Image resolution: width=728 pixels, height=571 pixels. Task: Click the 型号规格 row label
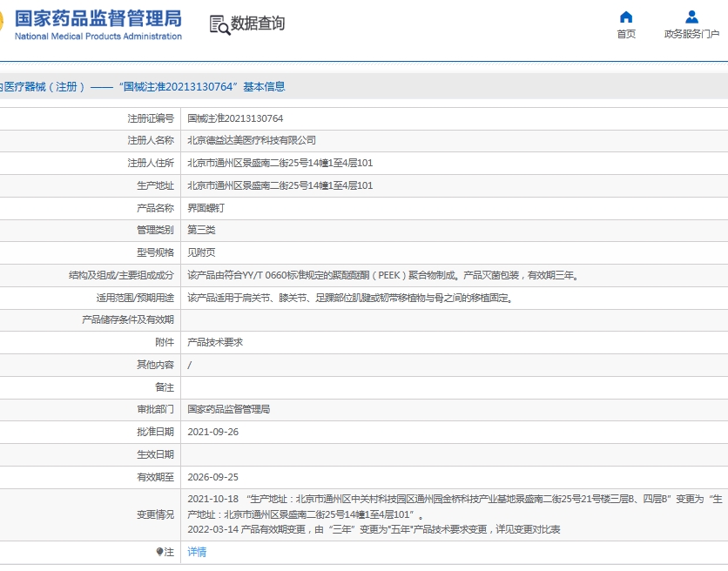[x=156, y=252]
